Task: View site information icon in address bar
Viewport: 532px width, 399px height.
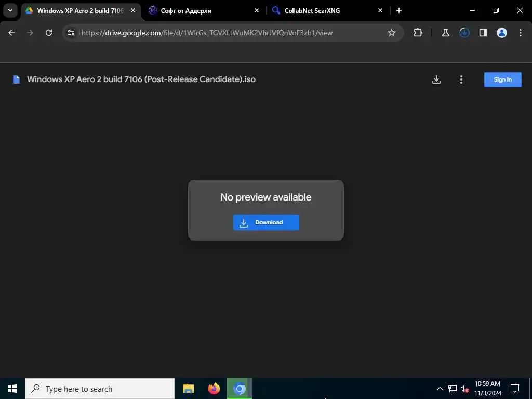Action: tap(71, 33)
